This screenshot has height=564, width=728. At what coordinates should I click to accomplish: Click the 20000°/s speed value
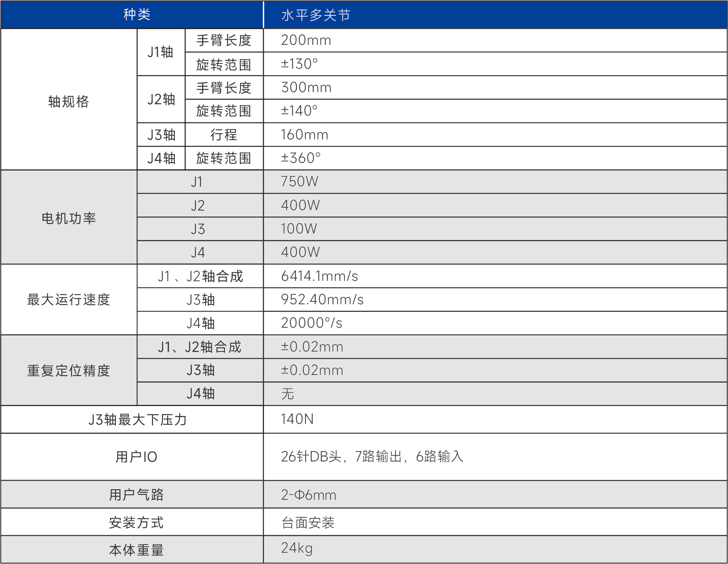(311, 323)
